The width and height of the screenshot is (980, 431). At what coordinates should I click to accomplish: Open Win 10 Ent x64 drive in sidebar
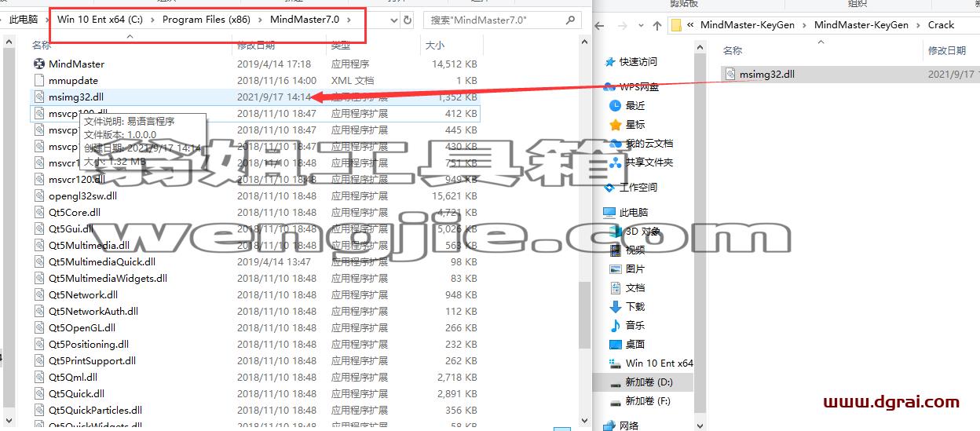[x=659, y=363]
